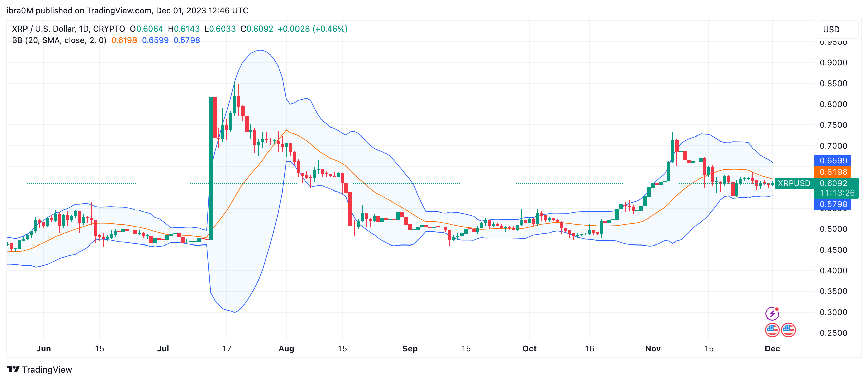Click the low value L0.6033
Viewport: 868px width, 381px height.
pos(220,29)
